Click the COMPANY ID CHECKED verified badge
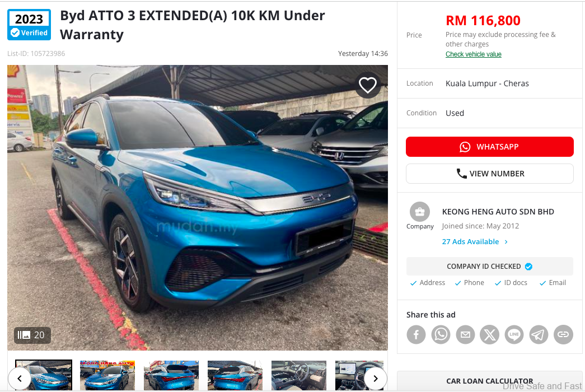Viewport: 585px width, 392px height. (x=489, y=266)
